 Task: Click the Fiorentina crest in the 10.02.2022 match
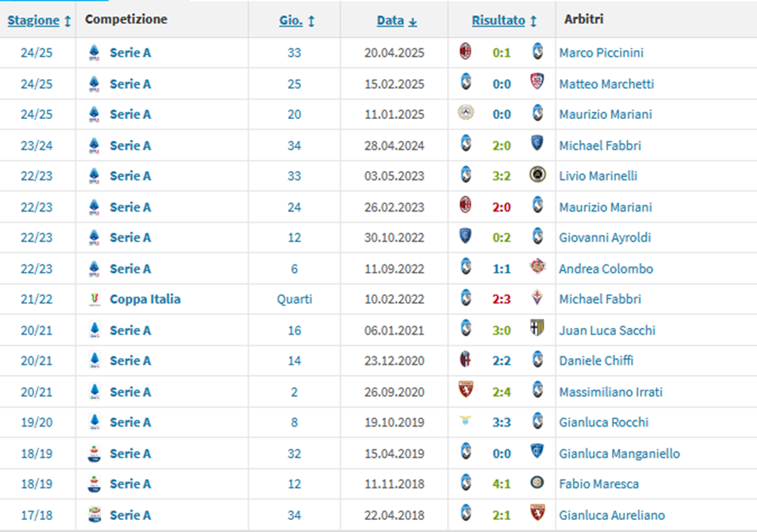[537, 298]
